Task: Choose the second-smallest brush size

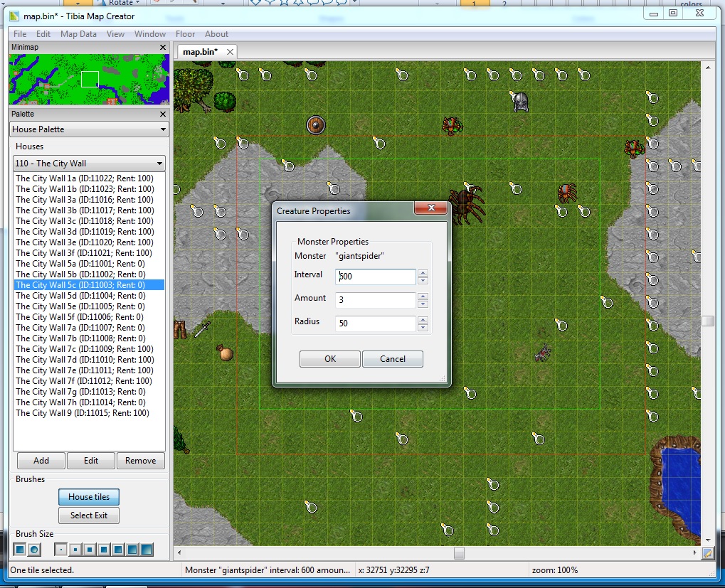Action: click(x=75, y=550)
